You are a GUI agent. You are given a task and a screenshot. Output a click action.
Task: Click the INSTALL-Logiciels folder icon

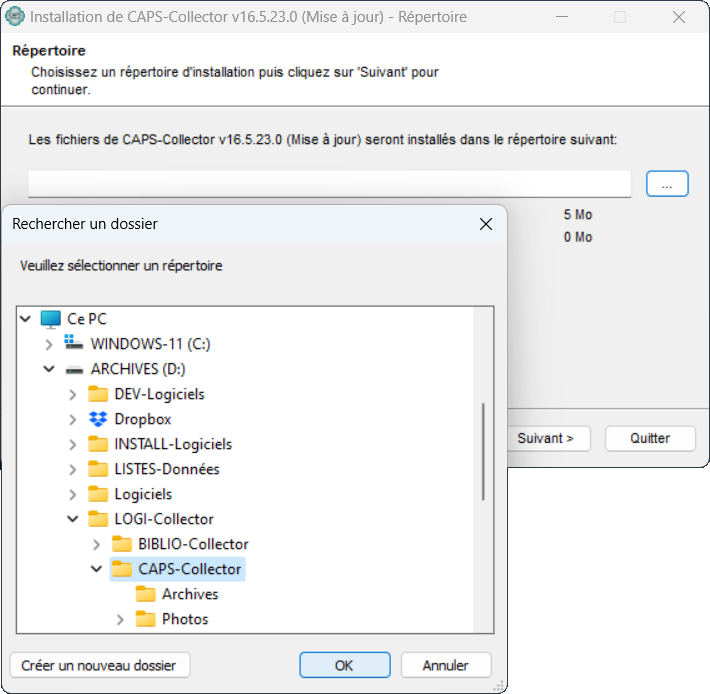coord(98,444)
